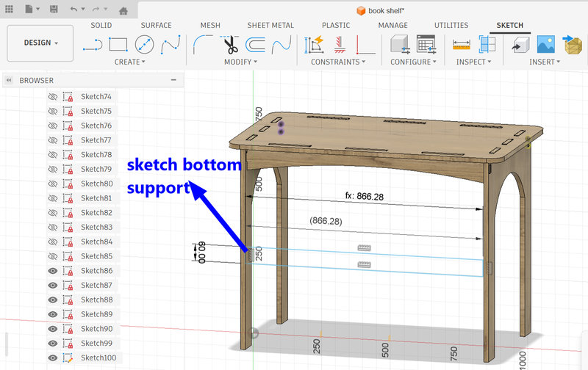Select the Line sketch tool
Image resolution: width=588 pixels, height=370 pixels.
pyautogui.click(x=93, y=45)
